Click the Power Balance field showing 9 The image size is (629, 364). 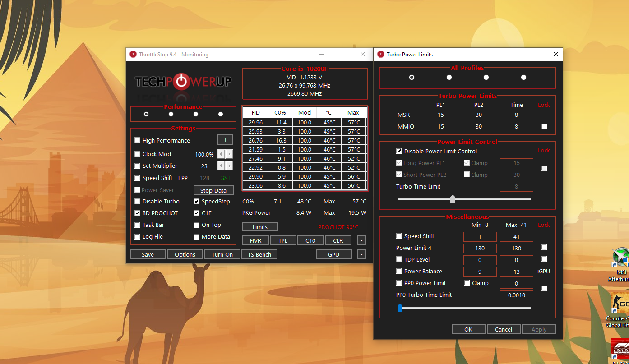click(x=480, y=272)
